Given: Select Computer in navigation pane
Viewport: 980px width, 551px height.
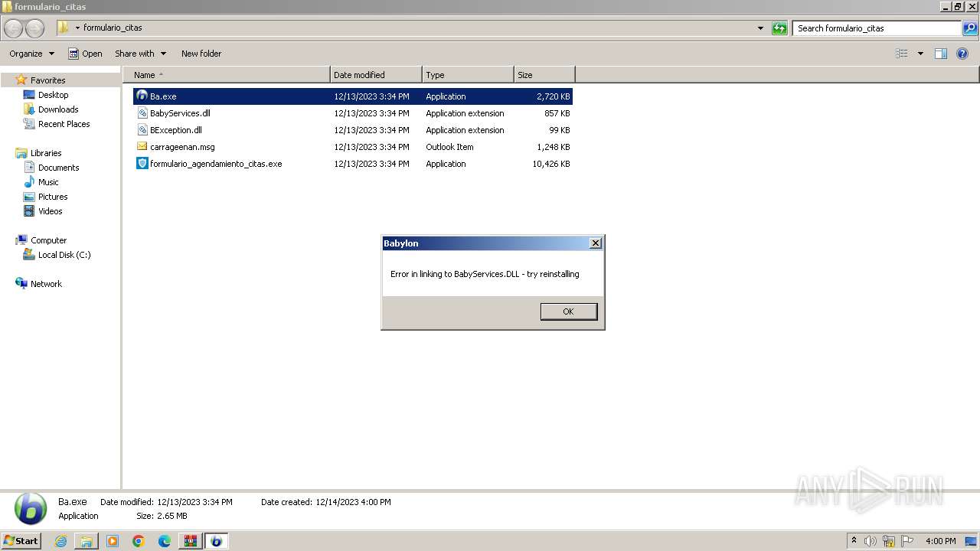Looking at the screenshot, I should click(x=48, y=240).
